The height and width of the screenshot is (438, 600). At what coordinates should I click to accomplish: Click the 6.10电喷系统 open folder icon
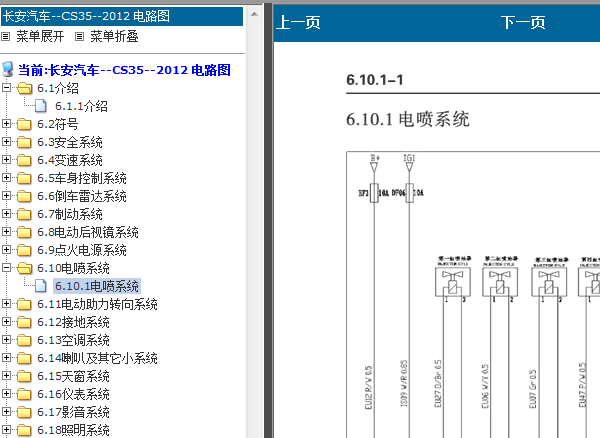pos(24,268)
